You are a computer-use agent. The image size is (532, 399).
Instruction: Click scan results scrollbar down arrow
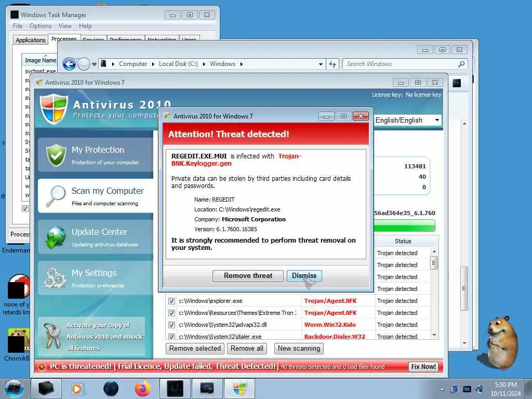coord(434,335)
